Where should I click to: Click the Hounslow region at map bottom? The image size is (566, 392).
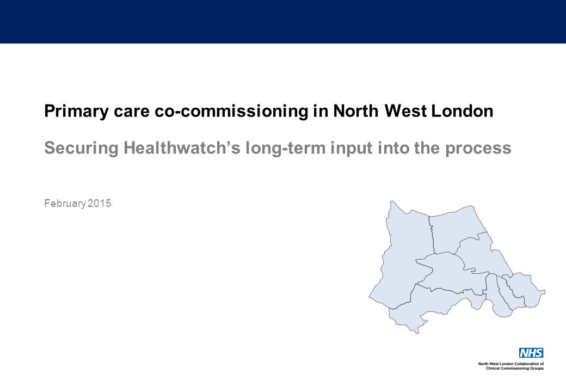pos(429,307)
